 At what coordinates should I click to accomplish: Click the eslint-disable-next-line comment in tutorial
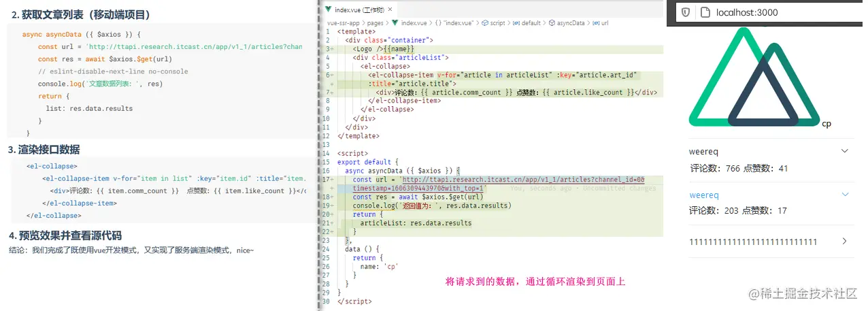pos(113,71)
